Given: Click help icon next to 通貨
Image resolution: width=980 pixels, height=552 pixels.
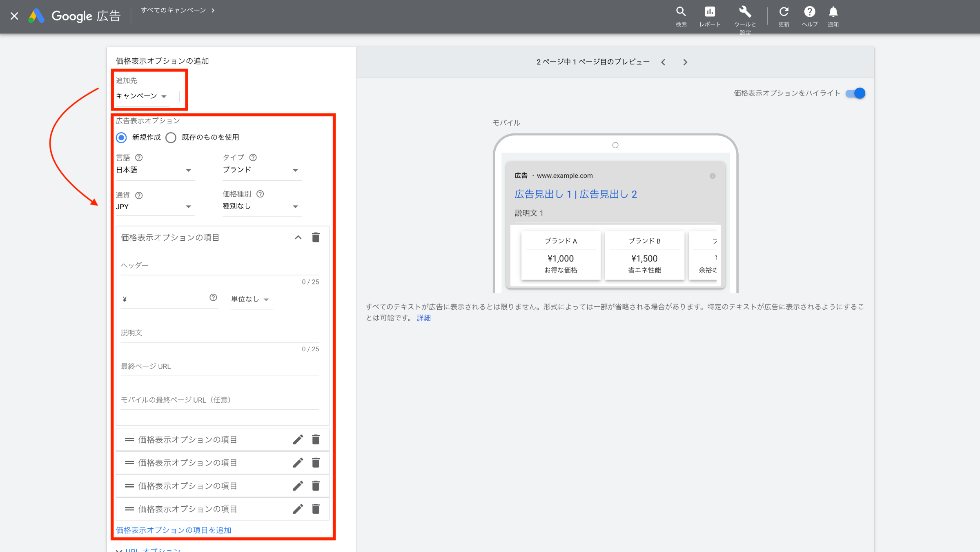Looking at the screenshot, I should click(x=139, y=195).
